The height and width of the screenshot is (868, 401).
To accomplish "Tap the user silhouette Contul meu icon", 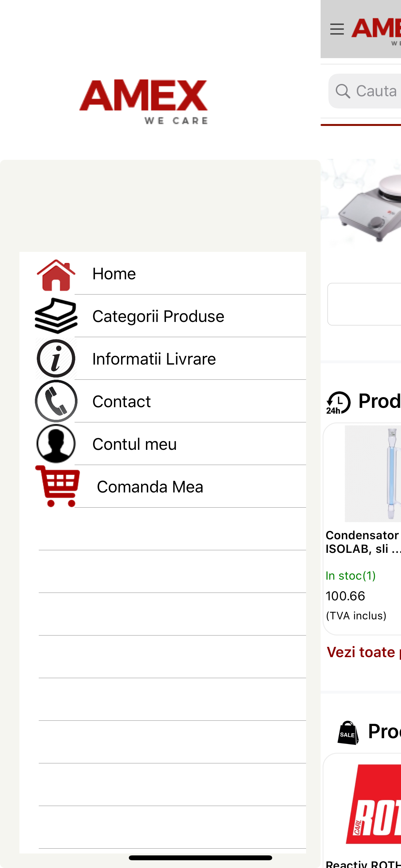I will click(56, 443).
